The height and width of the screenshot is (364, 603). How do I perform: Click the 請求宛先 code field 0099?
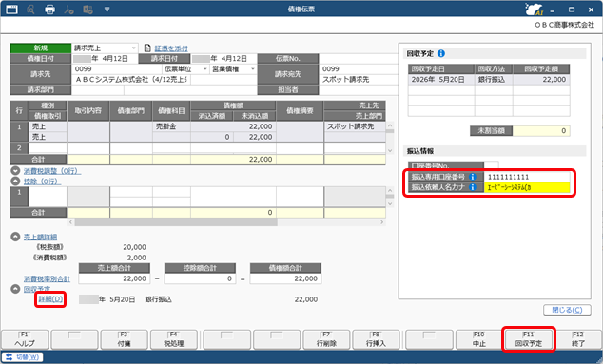[x=359, y=68]
